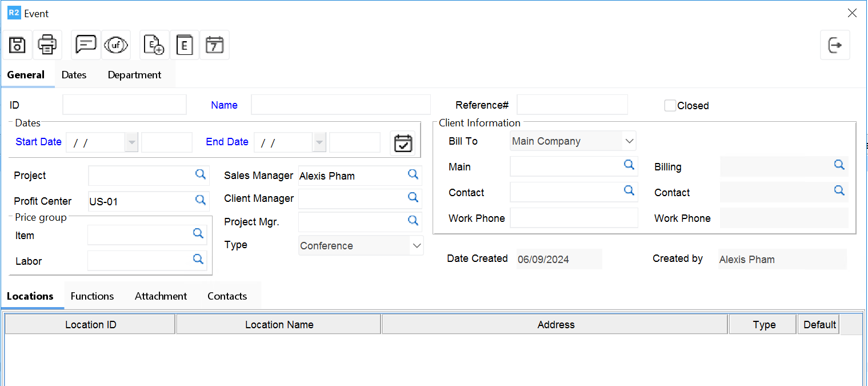Image resolution: width=868 pixels, height=386 pixels.
Task: Open the Start Date picker dropdown
Action: pos(132,142)
